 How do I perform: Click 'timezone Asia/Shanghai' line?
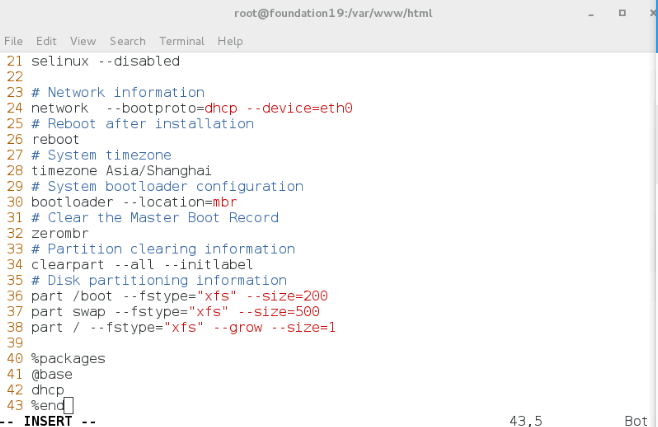point(121,171)
